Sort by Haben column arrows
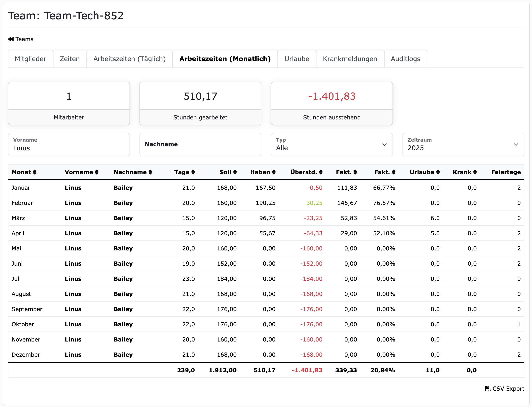Viewport: 532px width, 407px height. (274, 172)
